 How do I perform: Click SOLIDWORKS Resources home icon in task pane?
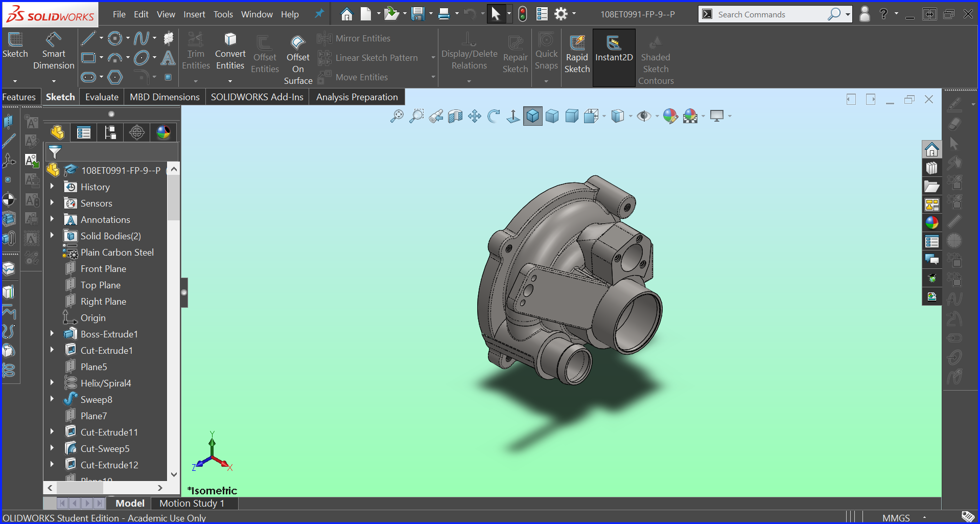tap(932, 149)
